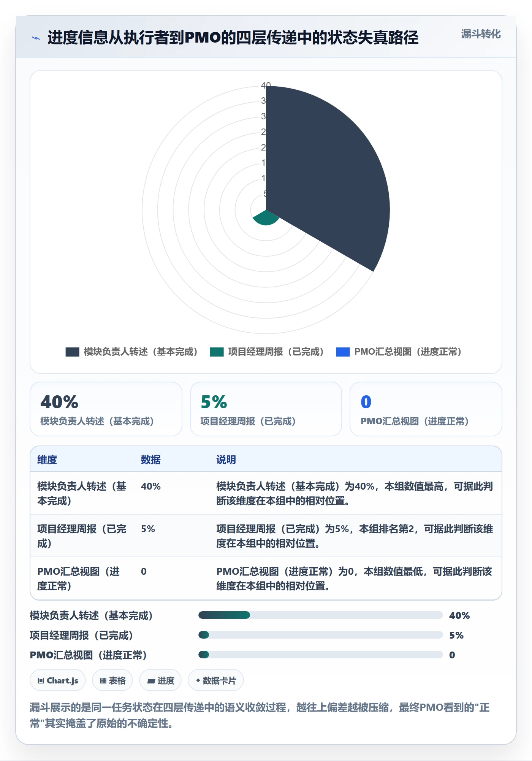Click the main title about PMO四层传递
Image resolution: width=532 pixels, height=761 pixels.
point(233,38)
